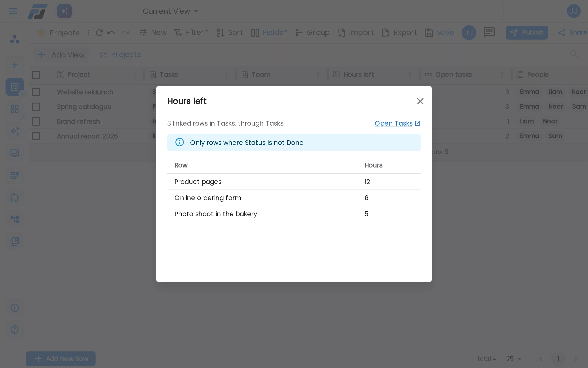Image resolution: width=588 pixels, height=368 pixels.
Task: Open Hours left column options menu
Action: pos(410,75)
